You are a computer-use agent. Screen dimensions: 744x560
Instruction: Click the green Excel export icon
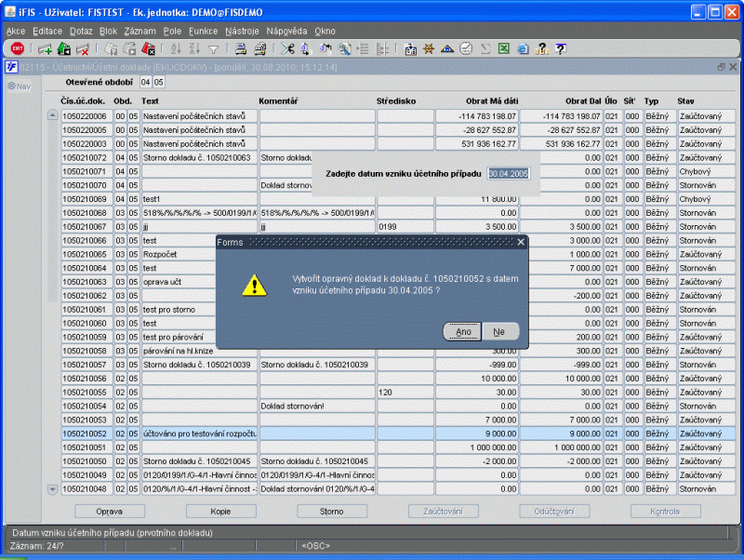(504, 48)
